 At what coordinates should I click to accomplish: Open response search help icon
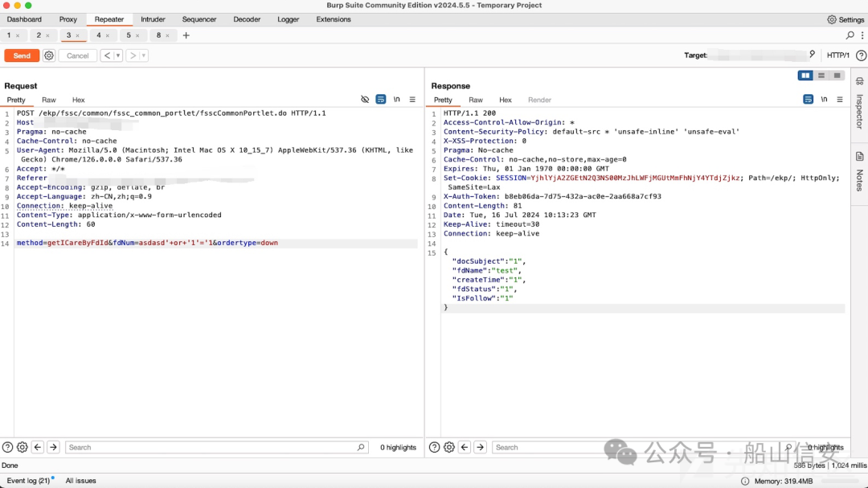click(x=435, y=447)
